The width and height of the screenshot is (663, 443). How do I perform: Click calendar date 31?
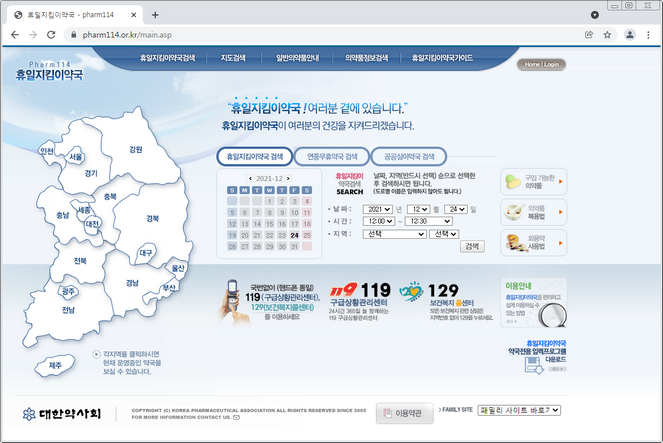[294, 246]
